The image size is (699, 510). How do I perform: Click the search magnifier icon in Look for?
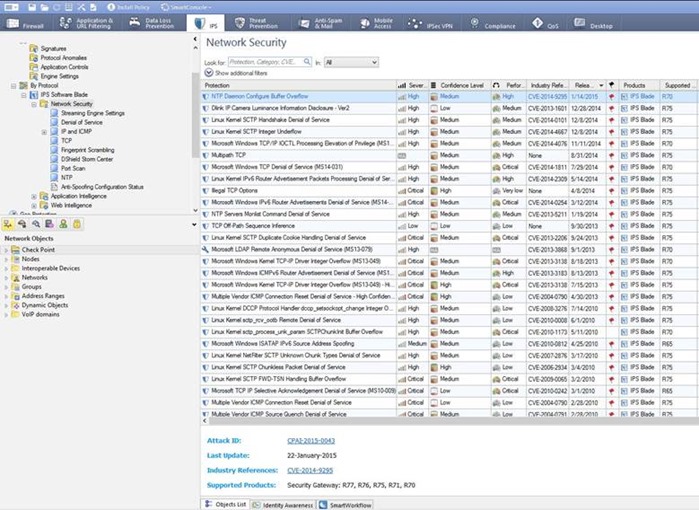tap(307, 62)
